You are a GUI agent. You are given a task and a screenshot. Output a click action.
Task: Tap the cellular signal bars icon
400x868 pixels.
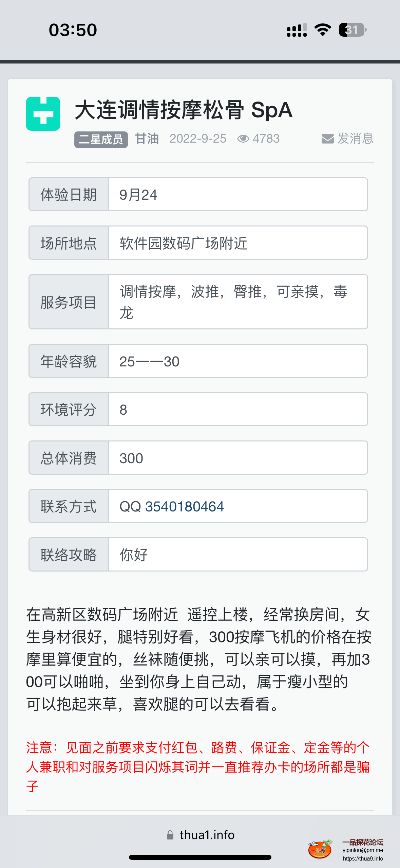297,30
